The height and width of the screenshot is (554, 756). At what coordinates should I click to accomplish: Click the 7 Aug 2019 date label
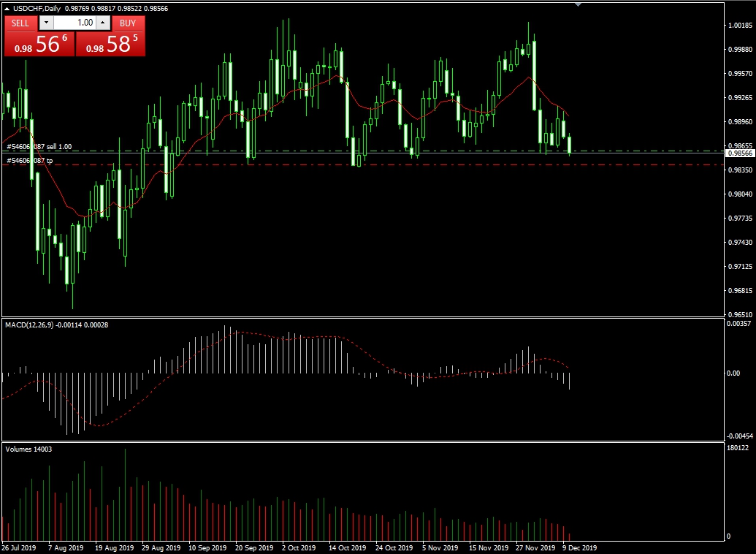[66, 547]
